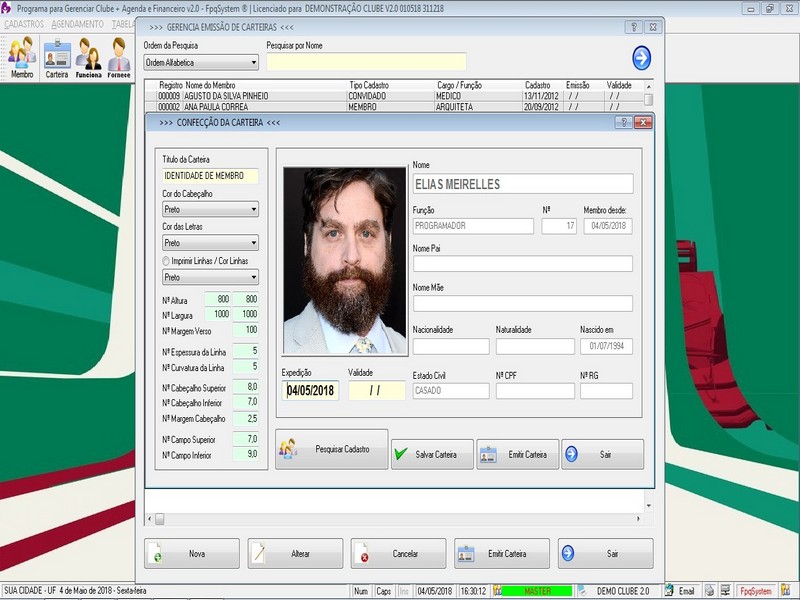Image resolution: width=800 pixels, height=600 pixels.
Task: Expand the Cor Linhas color dropdown
Action: [x=254, y=278]
